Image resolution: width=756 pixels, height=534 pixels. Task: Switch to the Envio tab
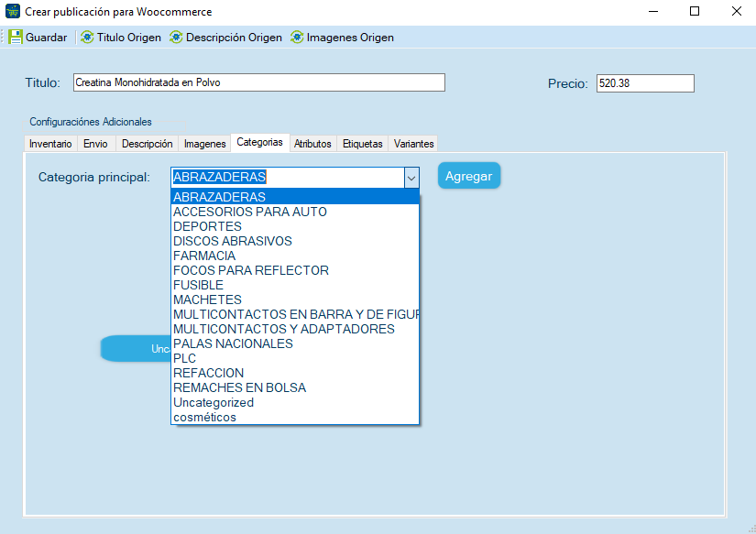point(95,144)
